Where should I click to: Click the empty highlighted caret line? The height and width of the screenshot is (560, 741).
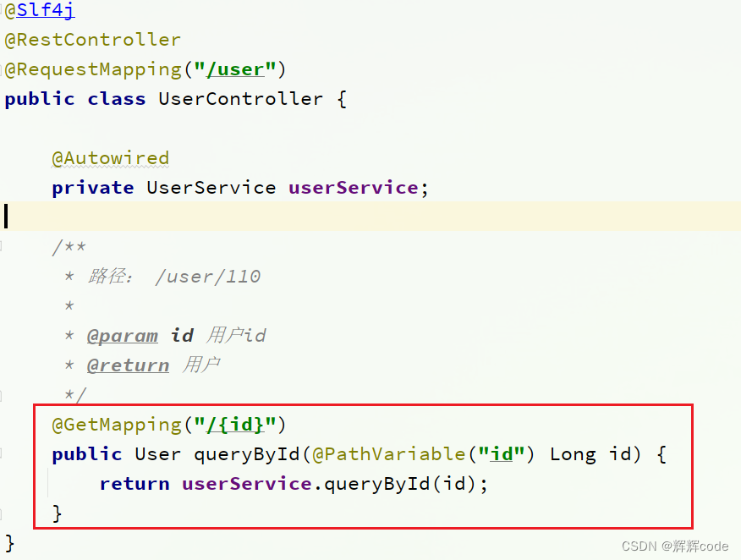370,217
